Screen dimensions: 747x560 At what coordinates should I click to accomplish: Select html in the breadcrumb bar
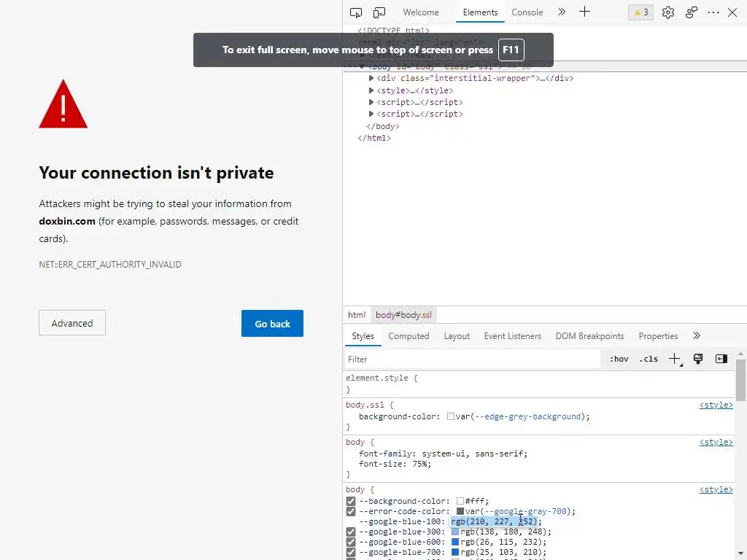[356, 315]
